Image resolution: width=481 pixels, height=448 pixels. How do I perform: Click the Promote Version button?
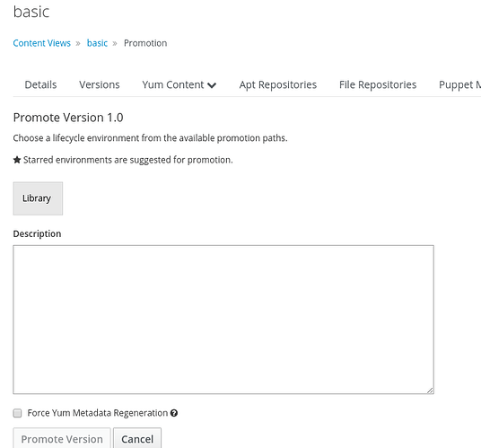62,439
